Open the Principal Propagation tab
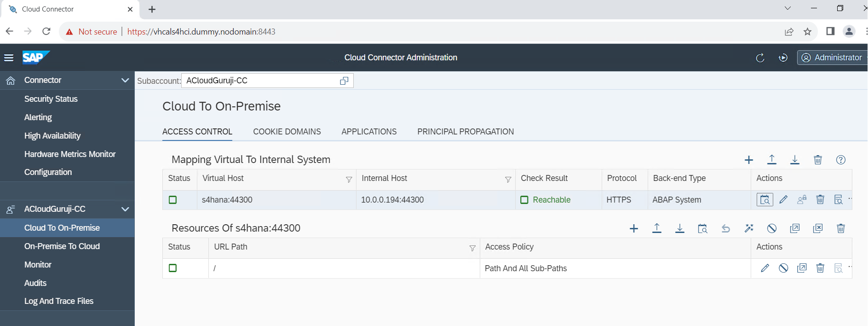 [466, 132]
